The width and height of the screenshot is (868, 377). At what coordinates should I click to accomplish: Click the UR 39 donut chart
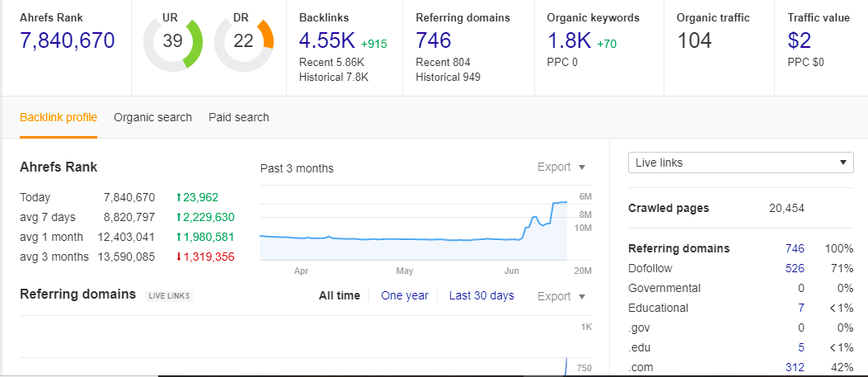pos(172,41)
